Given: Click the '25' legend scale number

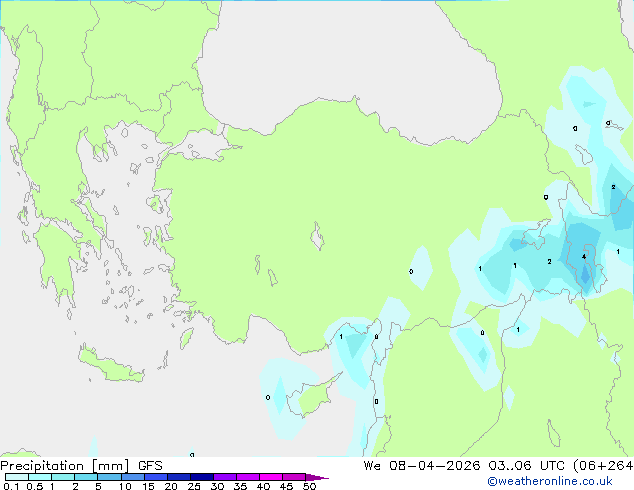Looking at the screenshot, I should (x=194, y=486).
